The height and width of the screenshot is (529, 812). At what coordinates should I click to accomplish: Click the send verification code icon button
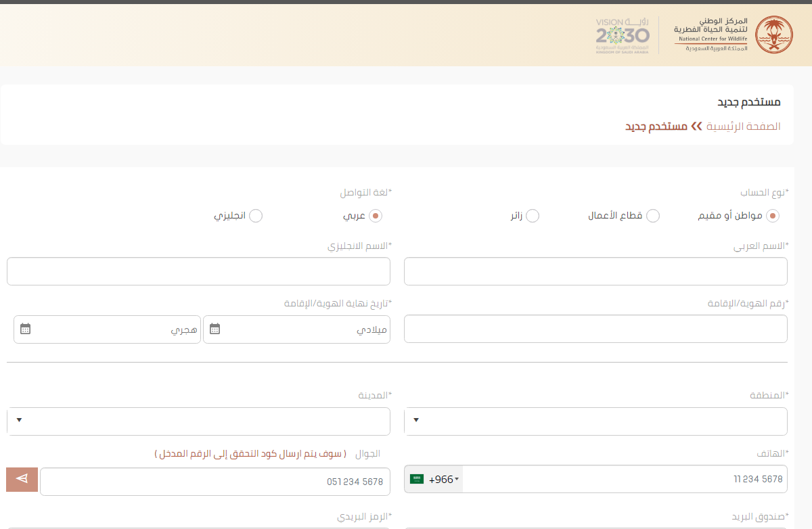click(22, 480)
